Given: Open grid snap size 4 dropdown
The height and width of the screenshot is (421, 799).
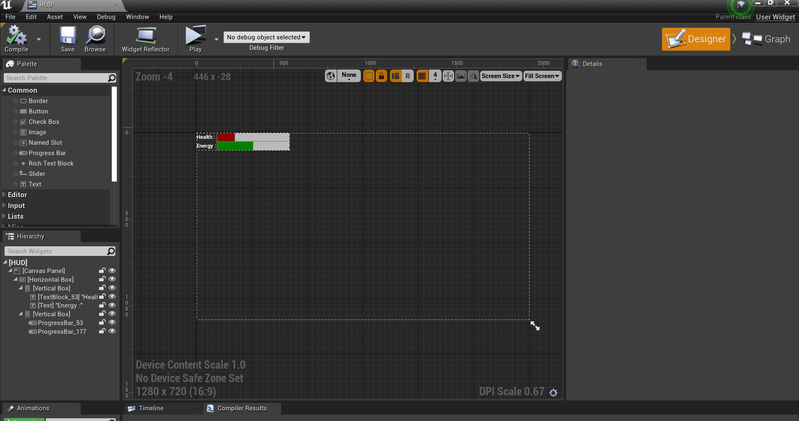Looking at the screenshot, I should 435,76.
